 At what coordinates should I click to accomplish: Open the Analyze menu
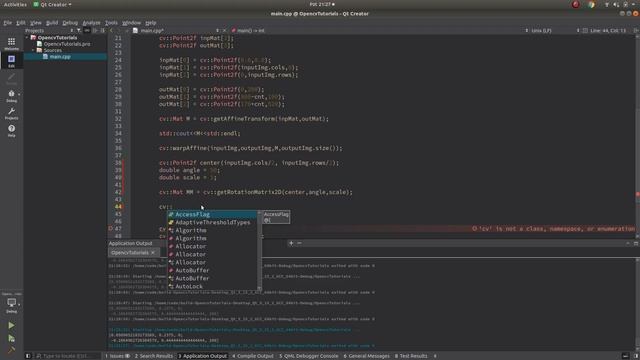tap(91, 23)
